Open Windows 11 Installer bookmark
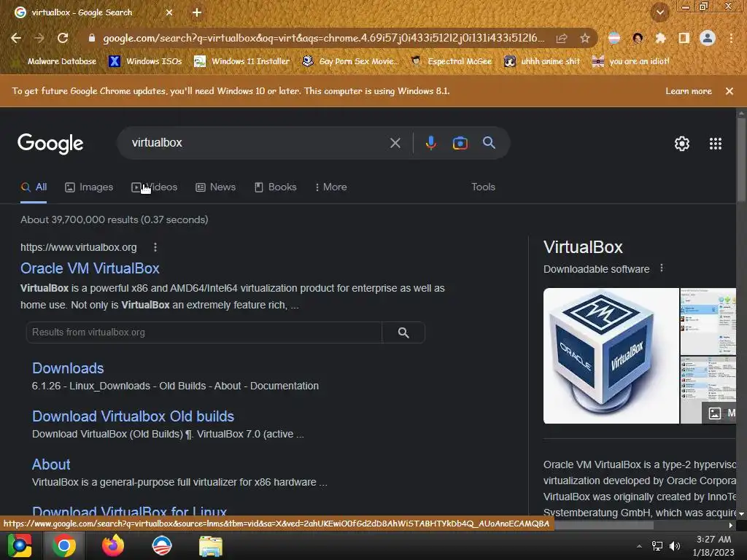The image size is (747, 560). click(x=242, y=61)
